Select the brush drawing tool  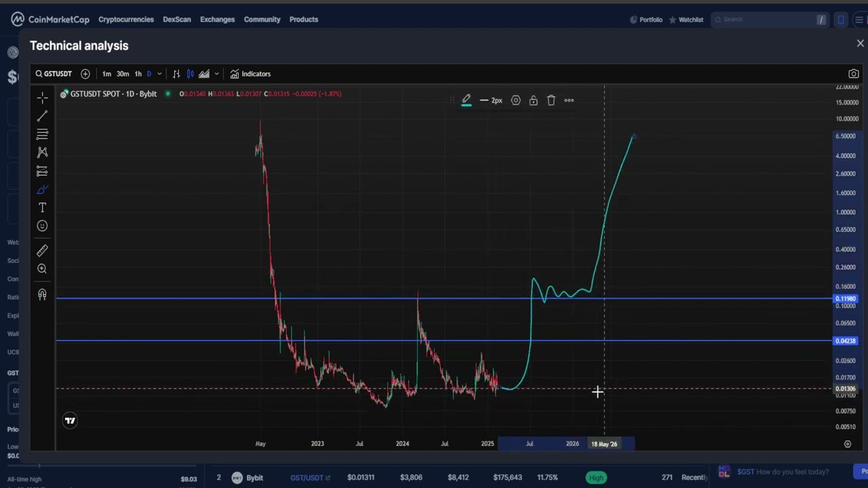[42, 189]
